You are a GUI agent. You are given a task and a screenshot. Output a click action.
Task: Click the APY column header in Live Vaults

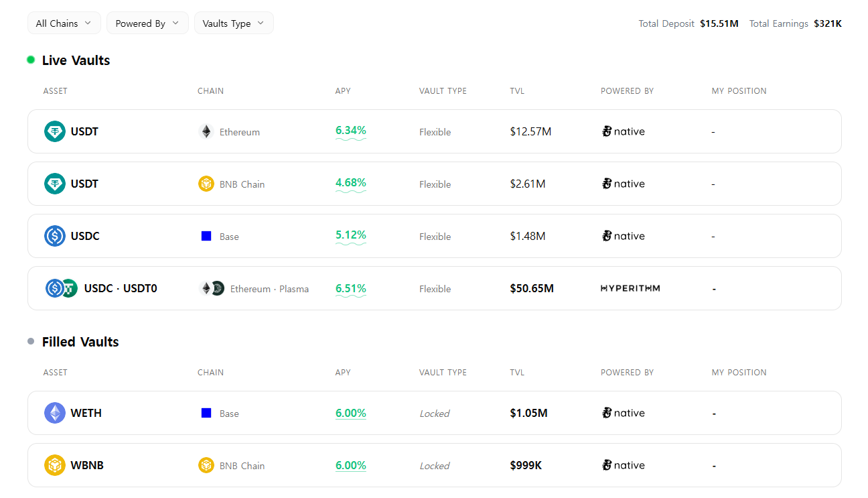pyautogui.click(x=343, y=90)
